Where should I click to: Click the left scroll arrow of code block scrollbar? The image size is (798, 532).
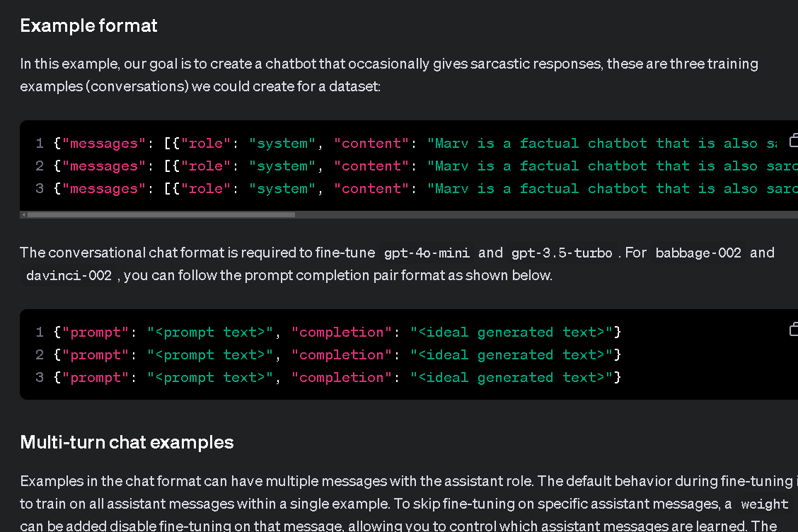tap(23, 215)
